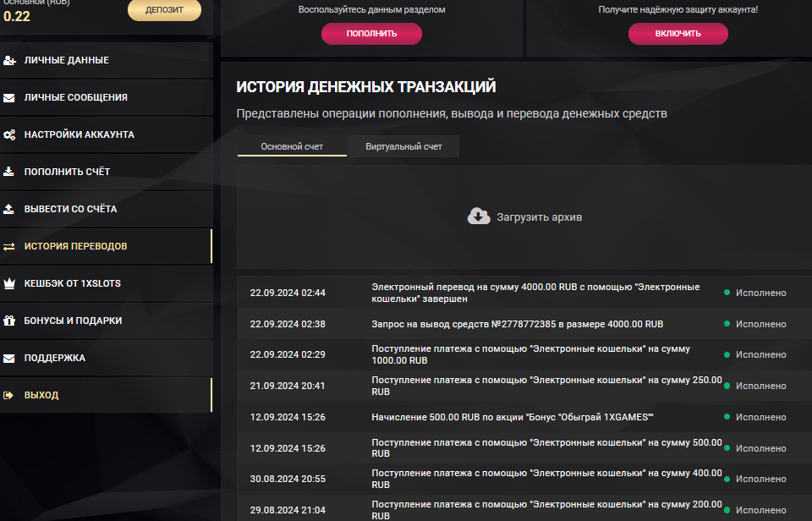Click the pink Пополнить button
Viewport: 812px width, 521px height.
click(371, 34)
